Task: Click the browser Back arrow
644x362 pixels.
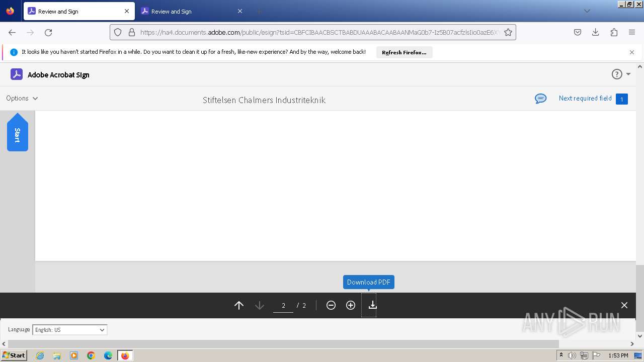Action: [12, 32]
